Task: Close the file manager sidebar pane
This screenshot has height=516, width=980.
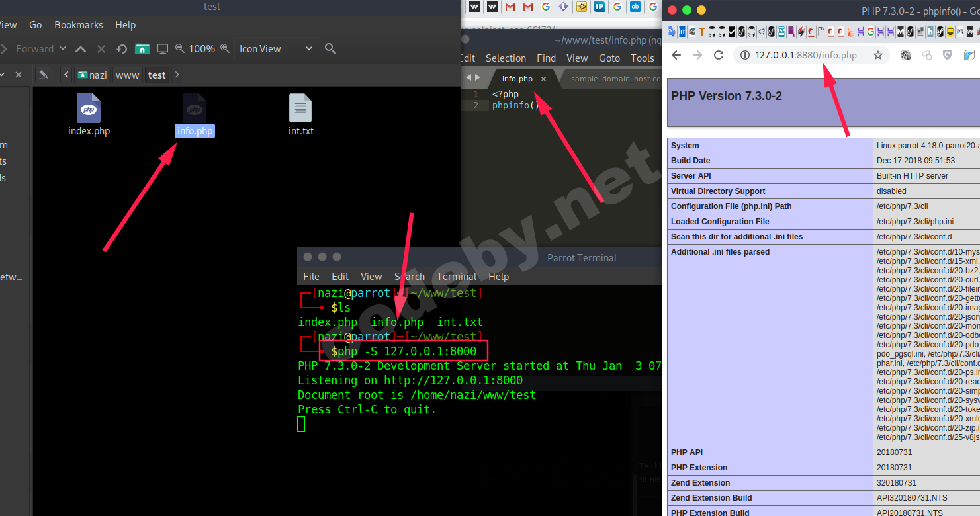Action: 19,75
